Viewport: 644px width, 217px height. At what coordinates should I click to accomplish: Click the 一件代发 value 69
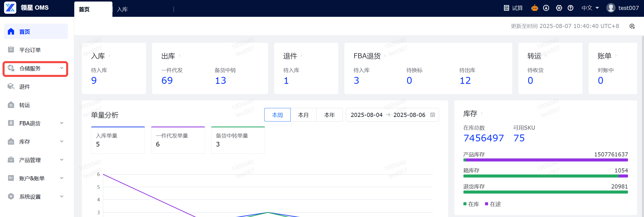pos(167,80)
